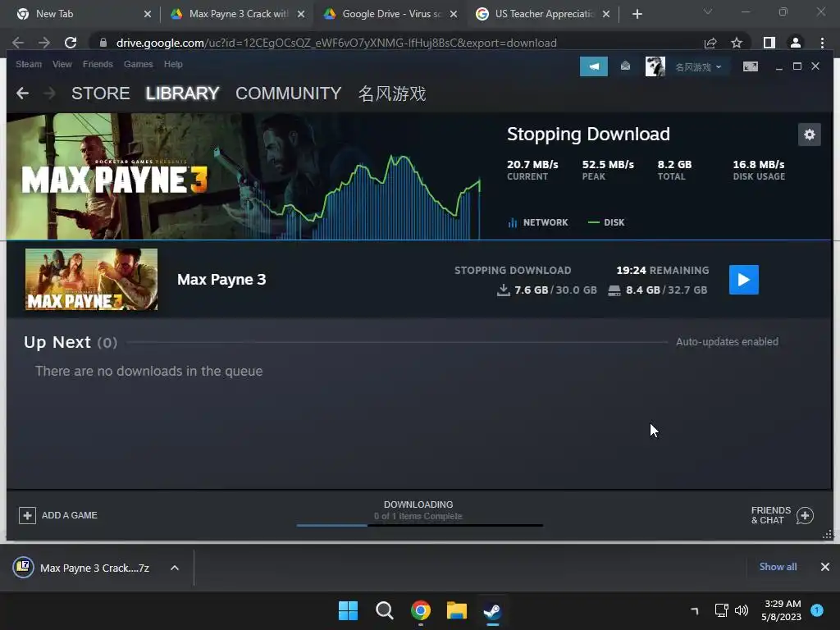
Task: Open Chrome three-dot menu
Action: click(822, 43)
